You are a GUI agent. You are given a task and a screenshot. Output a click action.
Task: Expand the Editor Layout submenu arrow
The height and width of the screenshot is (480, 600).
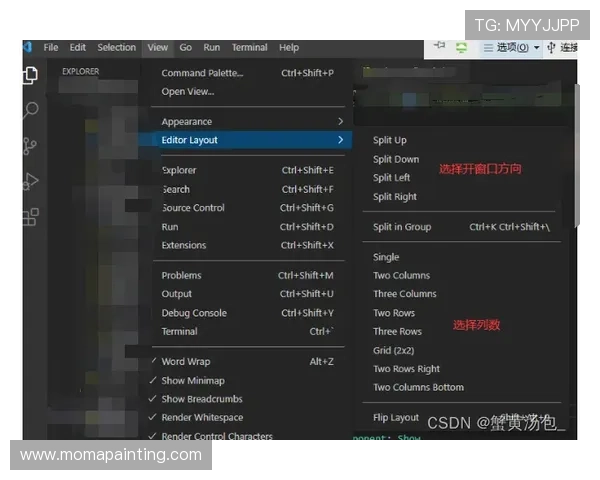click(340, 140)
